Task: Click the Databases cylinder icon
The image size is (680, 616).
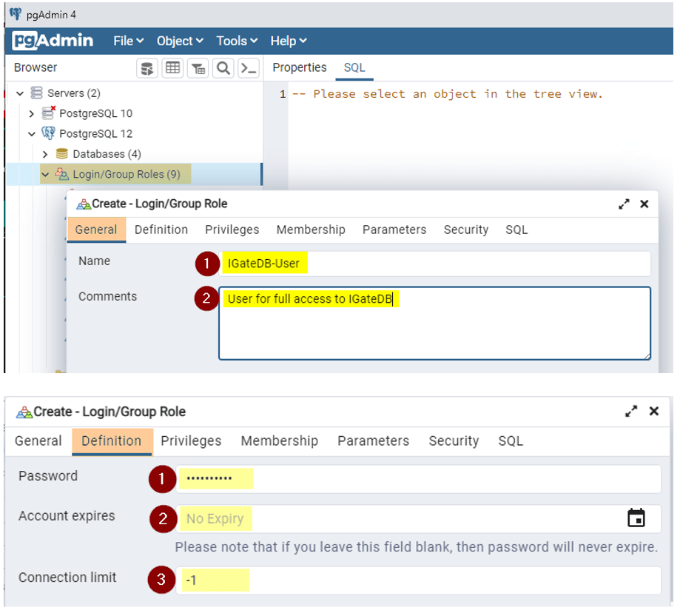Action: point(62,153)
